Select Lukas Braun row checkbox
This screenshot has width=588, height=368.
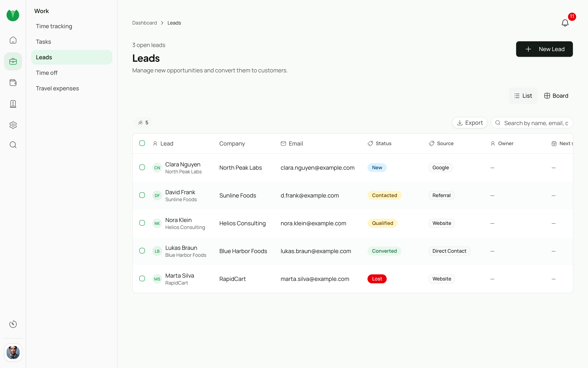pyautogui.click(x=142, y=250)
